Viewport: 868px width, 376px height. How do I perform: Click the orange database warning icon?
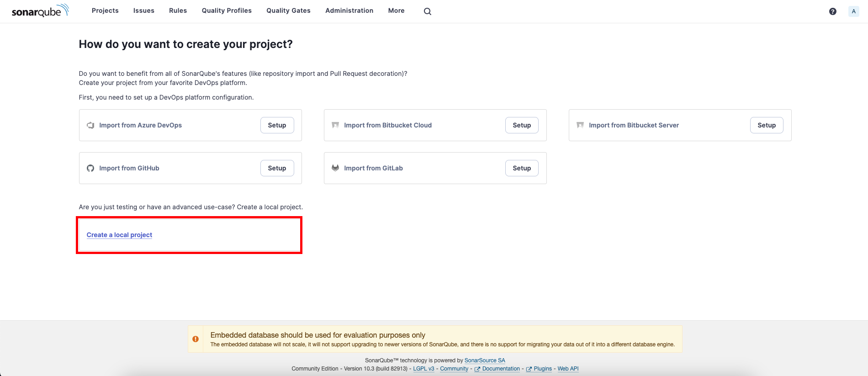(x=196, y=339)
